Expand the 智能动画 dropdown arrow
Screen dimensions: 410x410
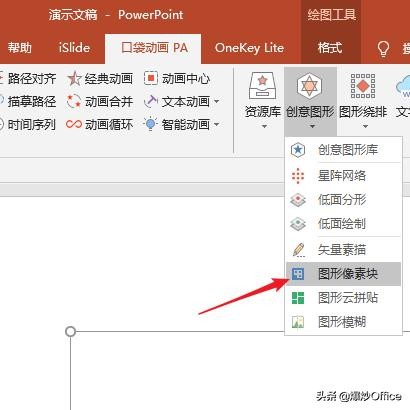click(x=217, y=124)
